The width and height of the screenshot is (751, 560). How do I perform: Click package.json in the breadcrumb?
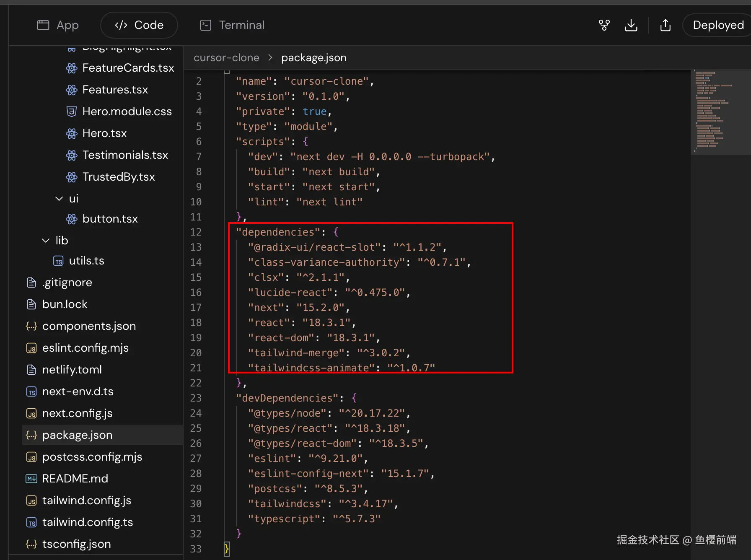pyautogui.click(x=314, y=58)
